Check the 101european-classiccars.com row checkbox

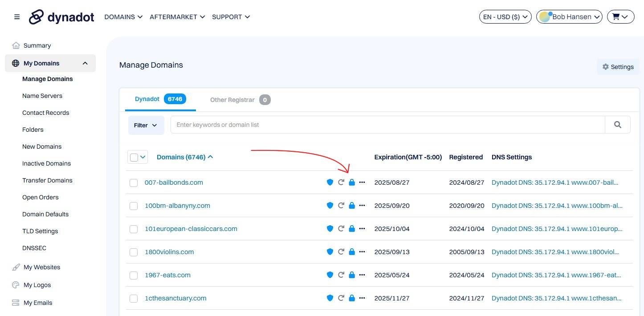click(x=134, y=229)
